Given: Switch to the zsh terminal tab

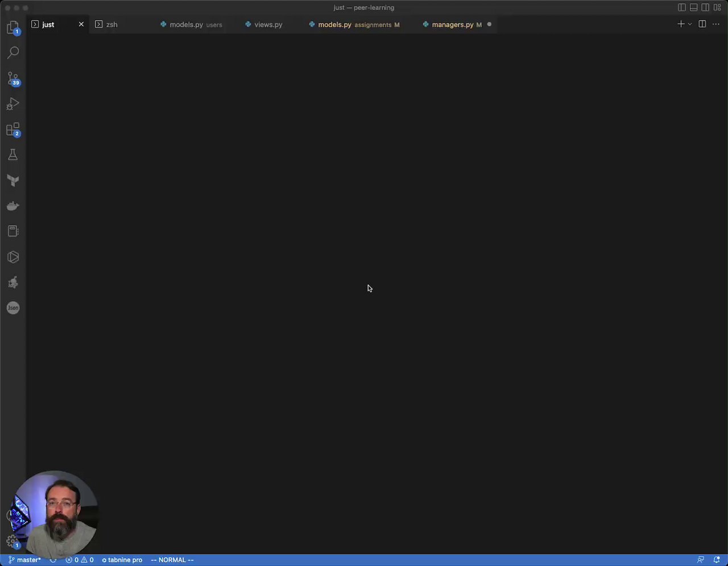Looking at the screenshot, I should coord(111,24).
